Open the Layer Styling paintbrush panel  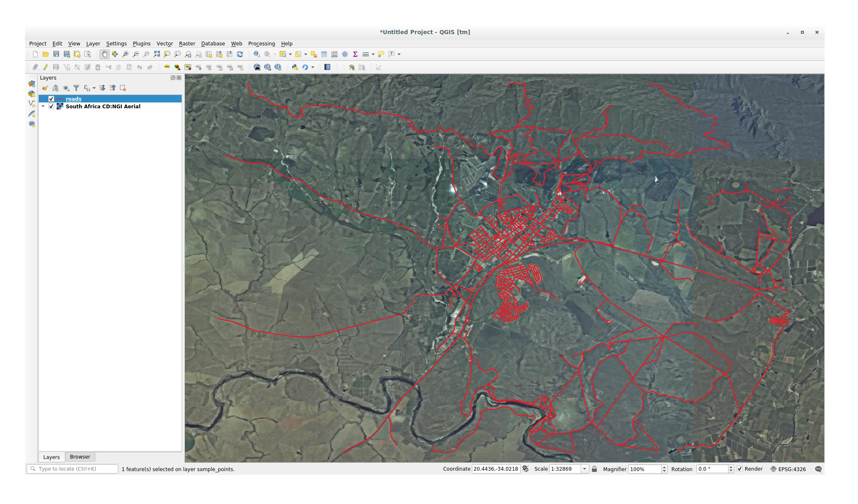pyautogui.click(x=45, y=88)
